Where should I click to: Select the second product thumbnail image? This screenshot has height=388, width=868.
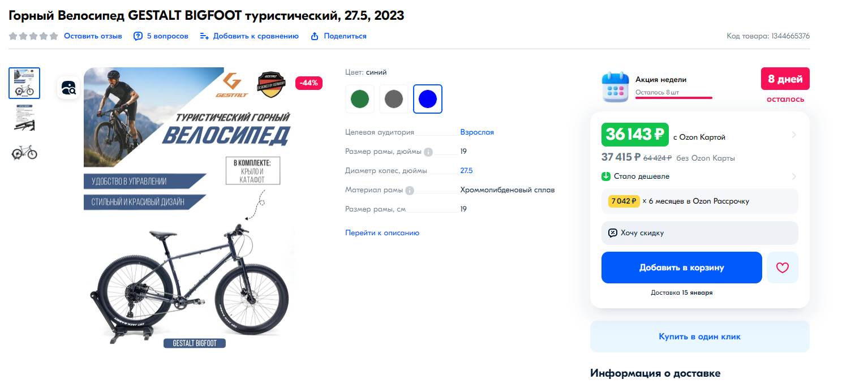(x=24, y=118)
